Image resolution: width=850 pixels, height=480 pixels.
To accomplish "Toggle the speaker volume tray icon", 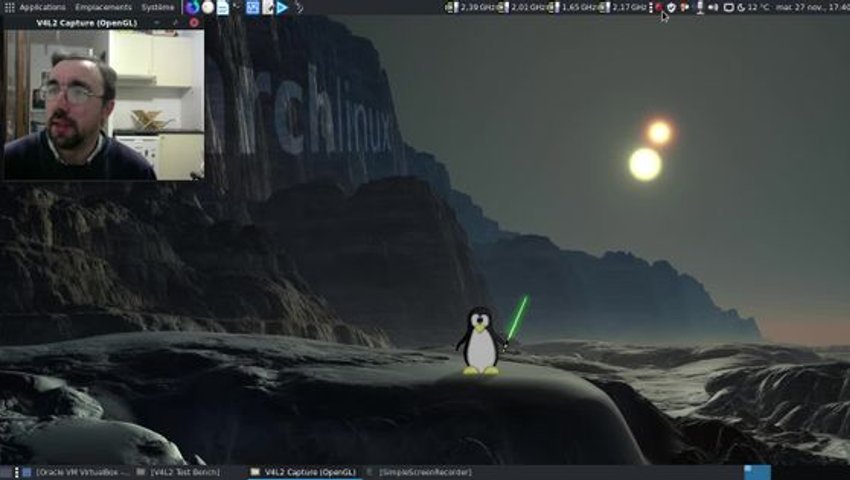I will click(713, 7).
